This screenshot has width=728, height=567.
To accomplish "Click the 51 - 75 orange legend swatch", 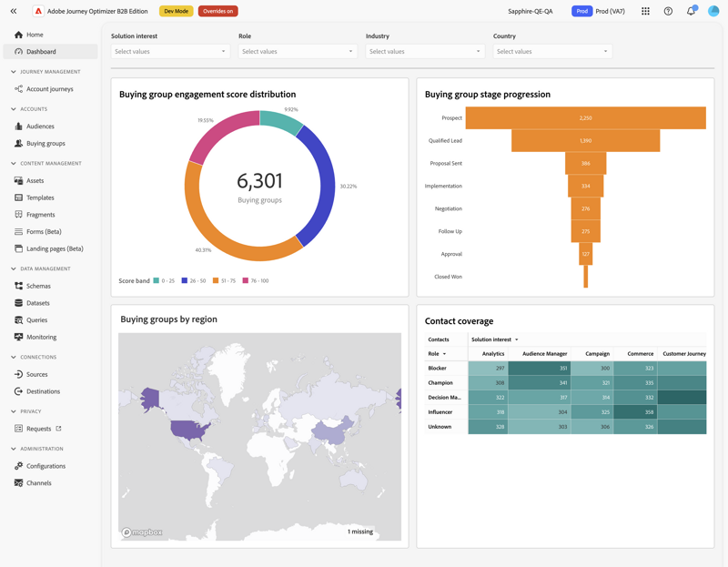I will (x=216, y=280).
